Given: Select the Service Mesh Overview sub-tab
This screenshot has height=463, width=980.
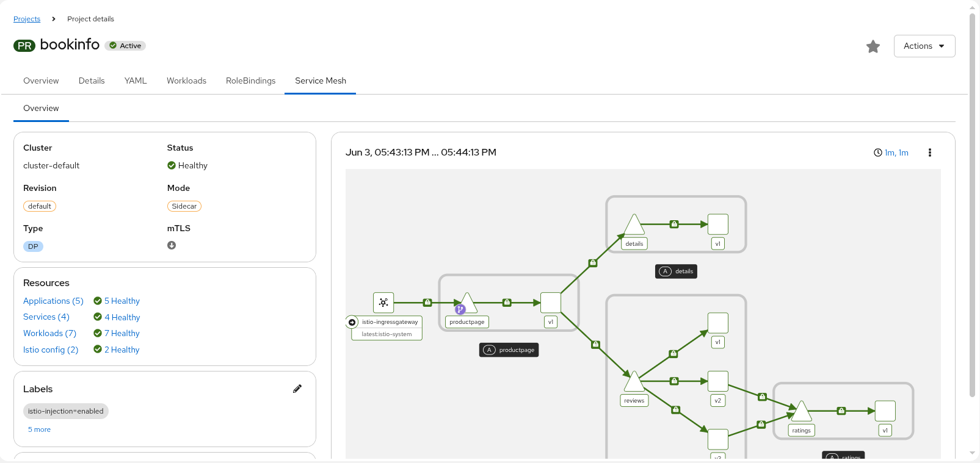Looking at the screenshot, I should (41, 108).
